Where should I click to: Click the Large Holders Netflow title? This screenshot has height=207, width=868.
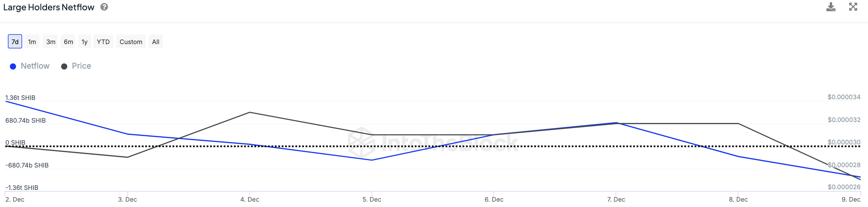click(49, 7)
